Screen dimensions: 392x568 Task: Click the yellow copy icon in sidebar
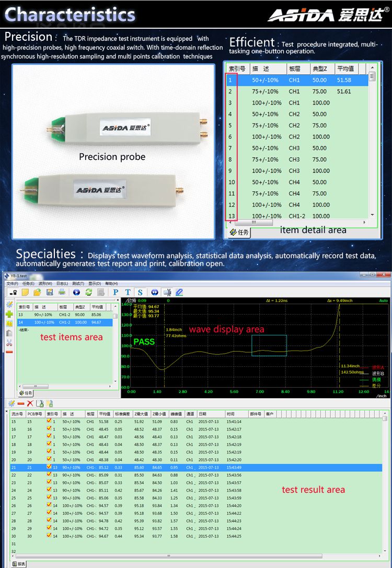[9, 323]
